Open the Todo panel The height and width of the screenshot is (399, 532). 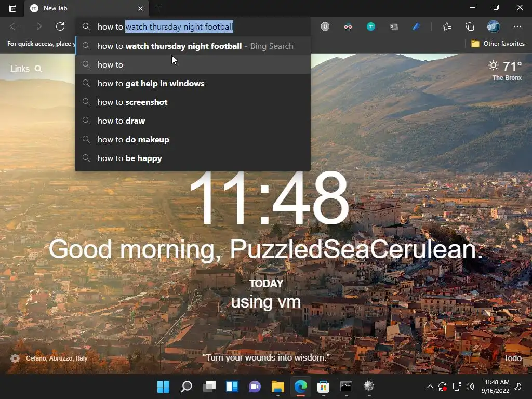[512, 358]
